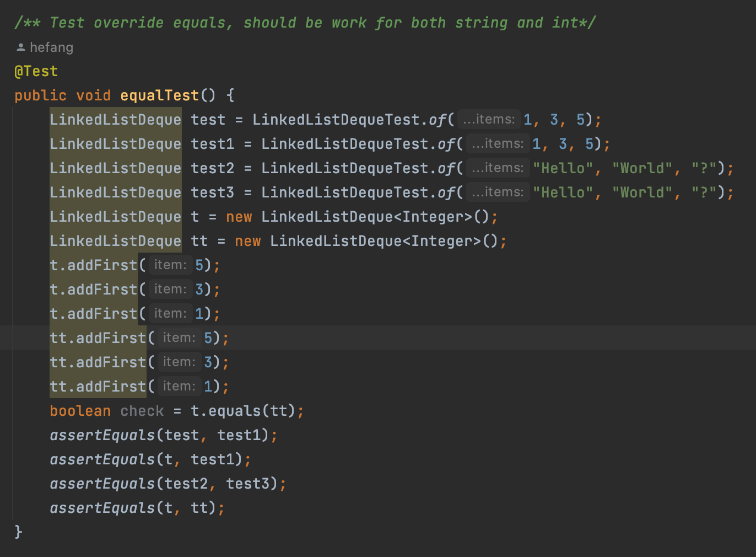The image size is (756, 557).
Task: Click the "World" string on test3 line
Action: click(x=642, y=192)
